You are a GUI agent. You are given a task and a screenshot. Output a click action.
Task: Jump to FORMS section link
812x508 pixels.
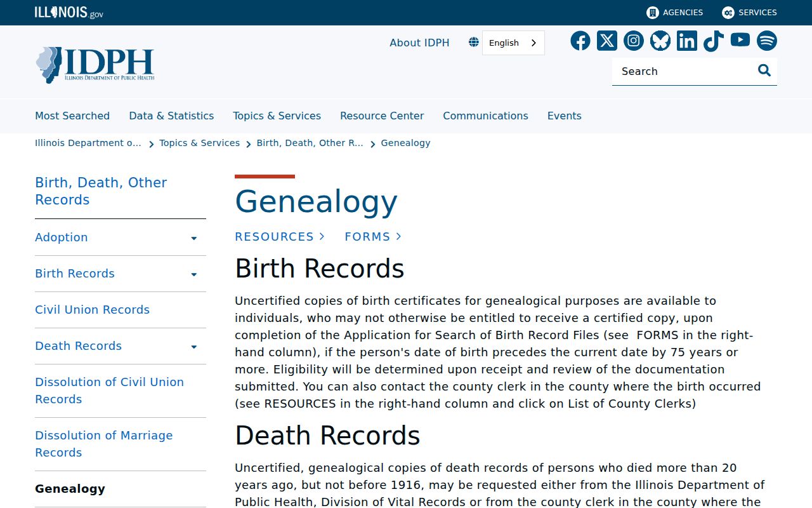[x=373, y=236]
